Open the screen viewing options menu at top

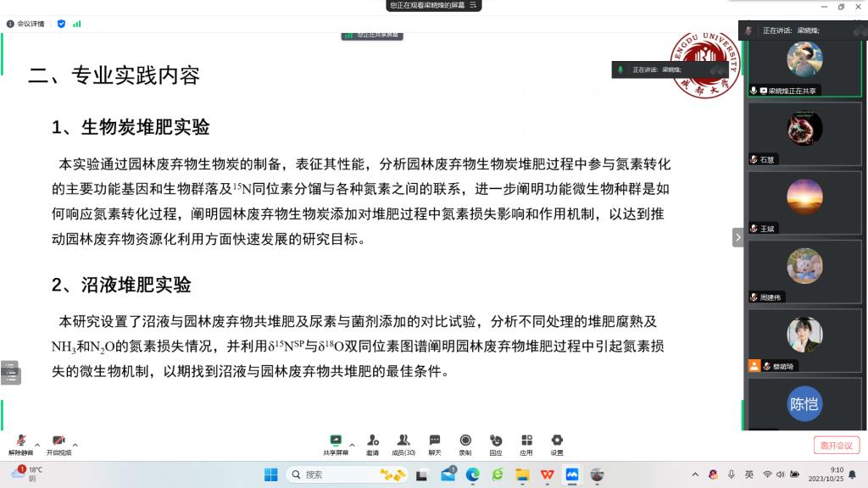[475, 5]
